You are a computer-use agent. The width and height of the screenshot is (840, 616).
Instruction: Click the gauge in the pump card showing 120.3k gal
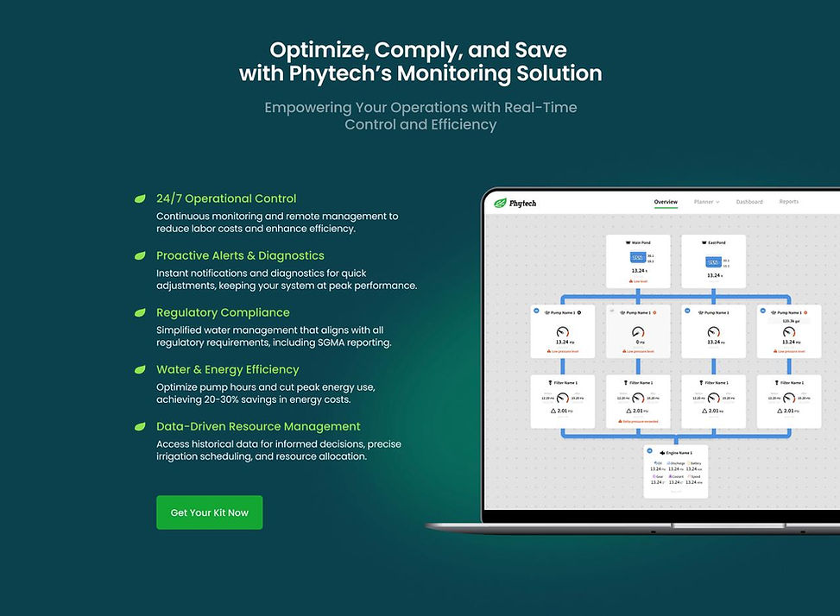[x=789, y=332]
